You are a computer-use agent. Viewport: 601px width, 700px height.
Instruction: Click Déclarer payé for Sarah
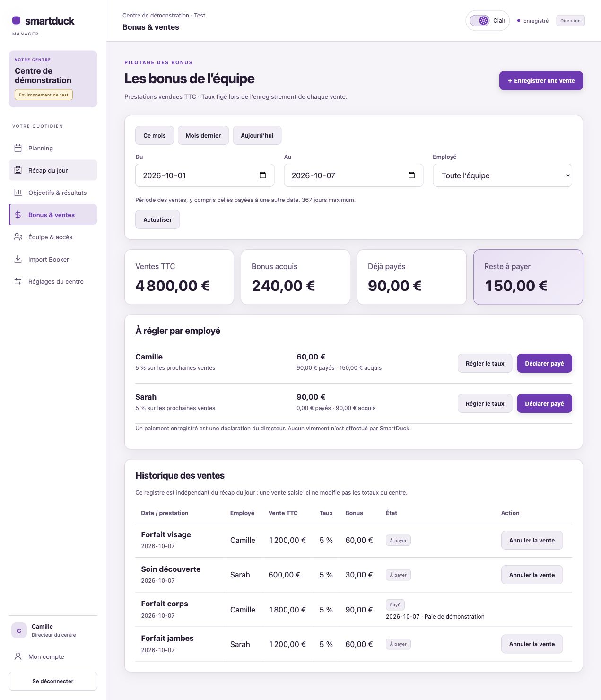point(544,403)
